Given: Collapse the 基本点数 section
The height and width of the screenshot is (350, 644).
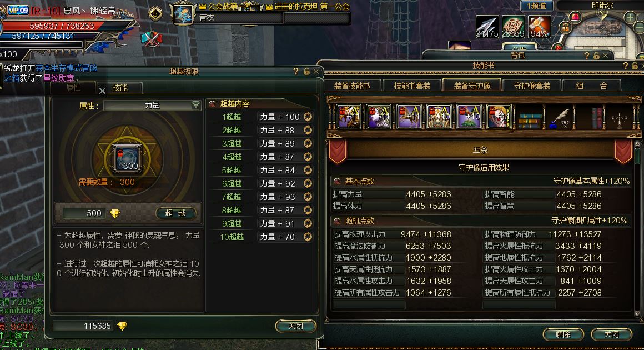Looking at the screenshot, I should click(x=337, y=181).
